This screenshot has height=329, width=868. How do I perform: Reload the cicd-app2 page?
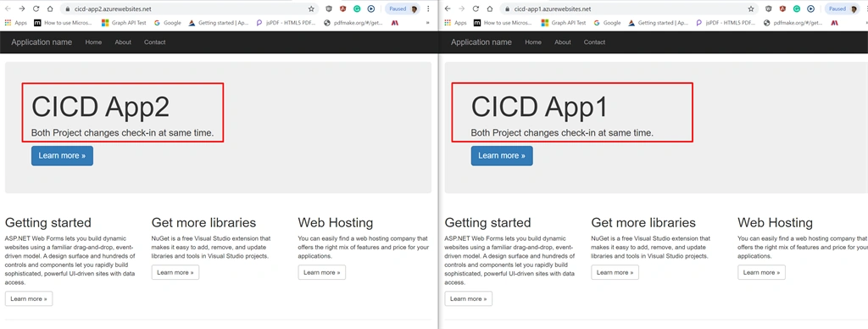pyautogui.click(x=36, y=8)
